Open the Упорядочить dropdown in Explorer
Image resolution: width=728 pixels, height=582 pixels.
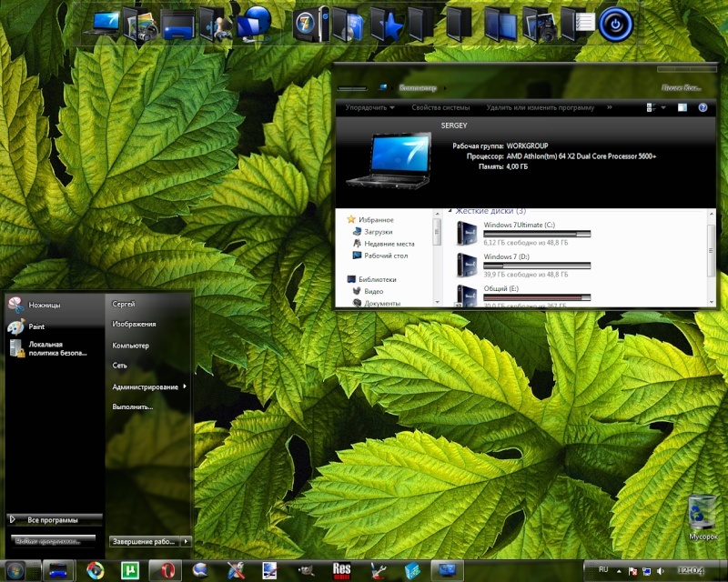tap(369, 107)
